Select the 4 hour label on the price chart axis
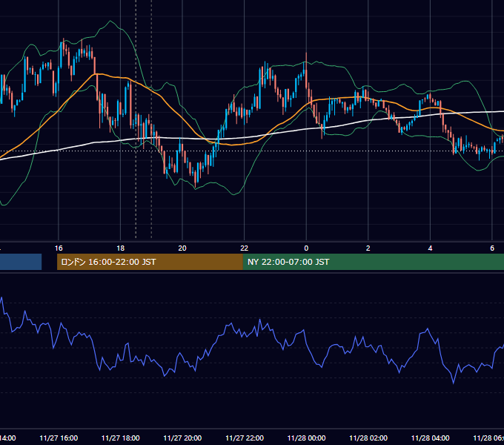The width and height of the screenshot is (504, 445). click(430, 248)
